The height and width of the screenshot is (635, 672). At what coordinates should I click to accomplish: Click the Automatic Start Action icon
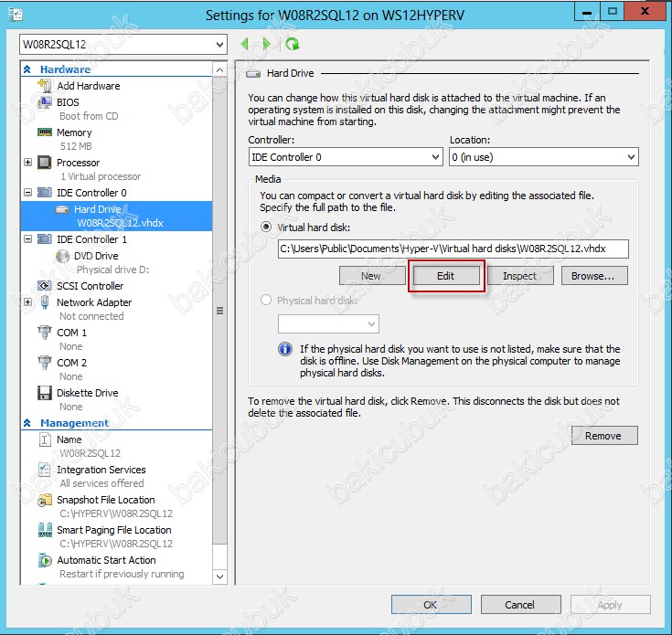click(45, 560)
